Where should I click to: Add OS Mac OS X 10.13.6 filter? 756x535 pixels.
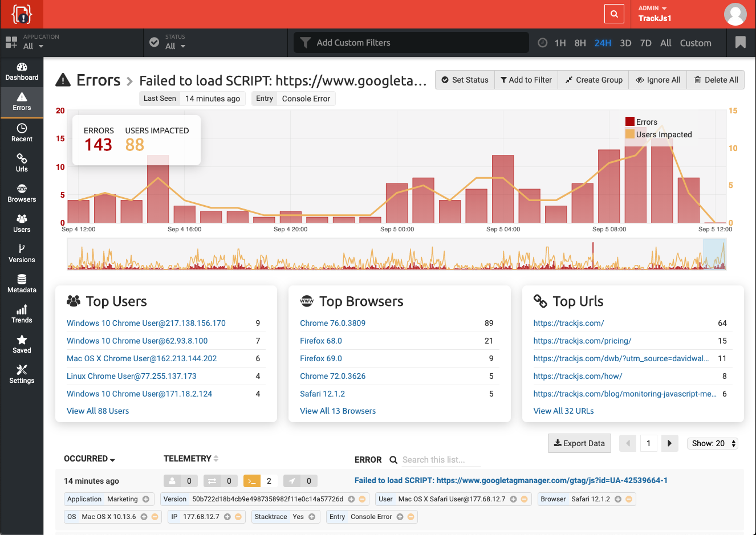click(144, 517)
